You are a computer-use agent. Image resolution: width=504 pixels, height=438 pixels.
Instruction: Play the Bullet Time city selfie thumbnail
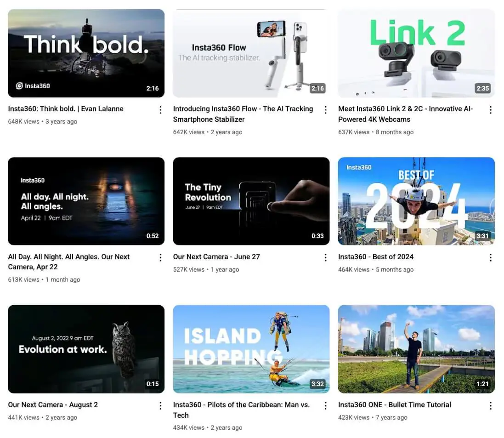(416, 349)
